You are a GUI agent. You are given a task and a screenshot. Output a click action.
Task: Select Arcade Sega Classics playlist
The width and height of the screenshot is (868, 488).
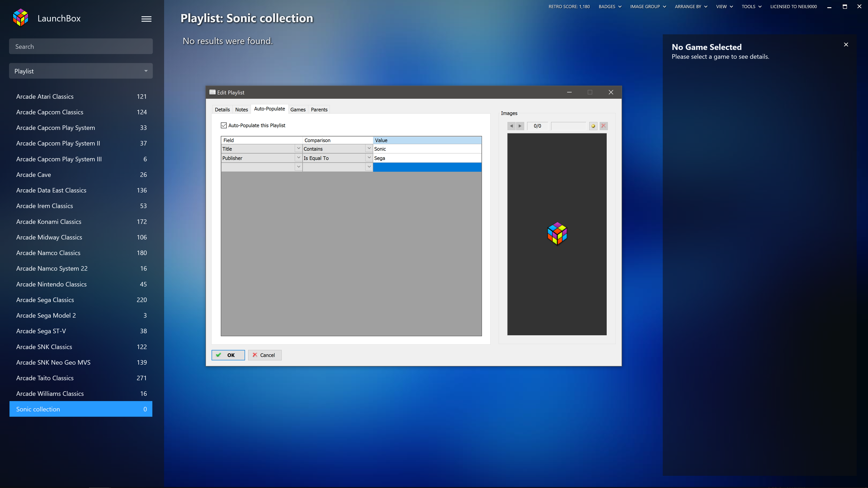81,300
